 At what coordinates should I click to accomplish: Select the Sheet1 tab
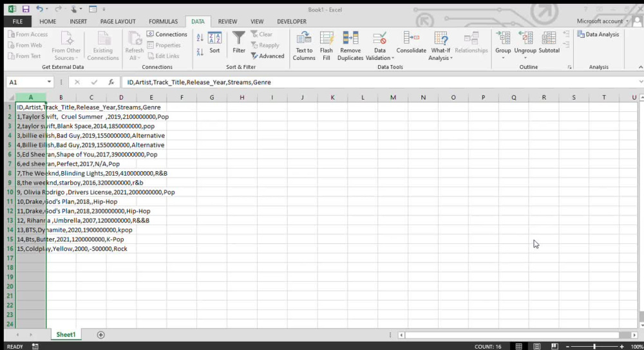66,335
